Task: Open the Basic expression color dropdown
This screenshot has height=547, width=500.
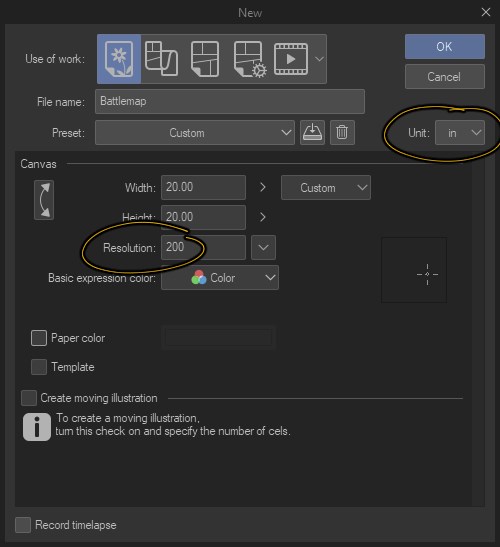Action: click(x=220, y=278)
